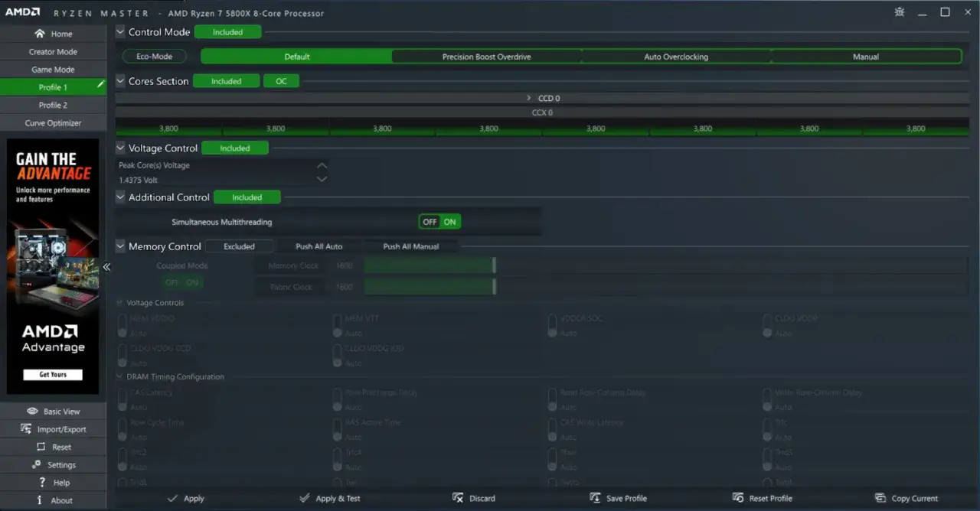The image size is (980, 511).
Task: Open Curve Optimizer in sidebar
Action: coord(54,122)
